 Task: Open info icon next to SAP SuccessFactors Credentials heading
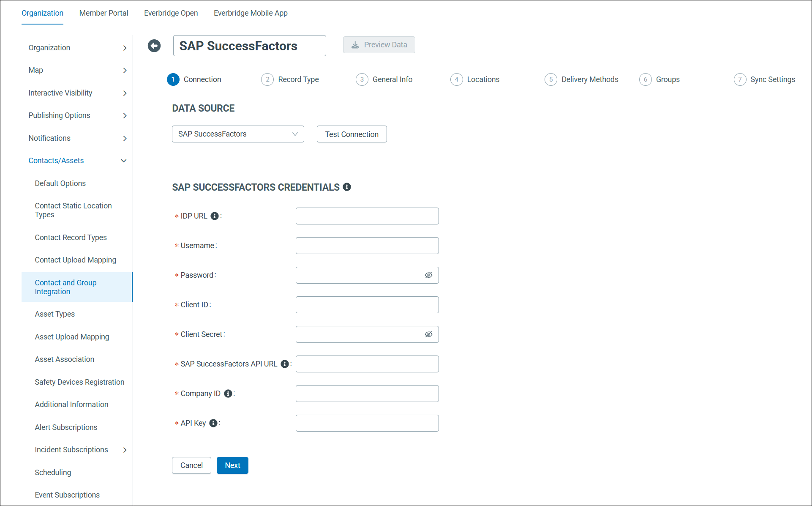click(347, 187)
